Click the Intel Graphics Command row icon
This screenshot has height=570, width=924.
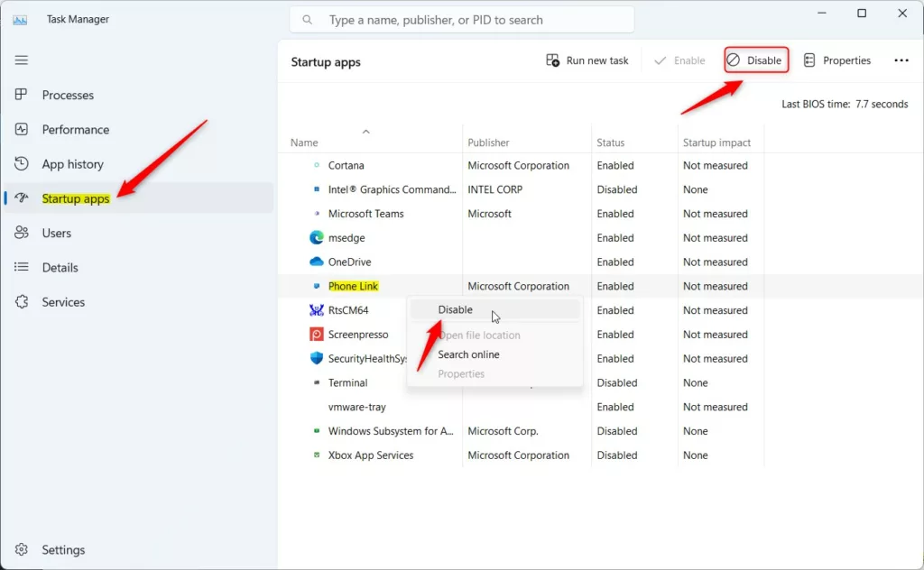click(x=317, y=189)
